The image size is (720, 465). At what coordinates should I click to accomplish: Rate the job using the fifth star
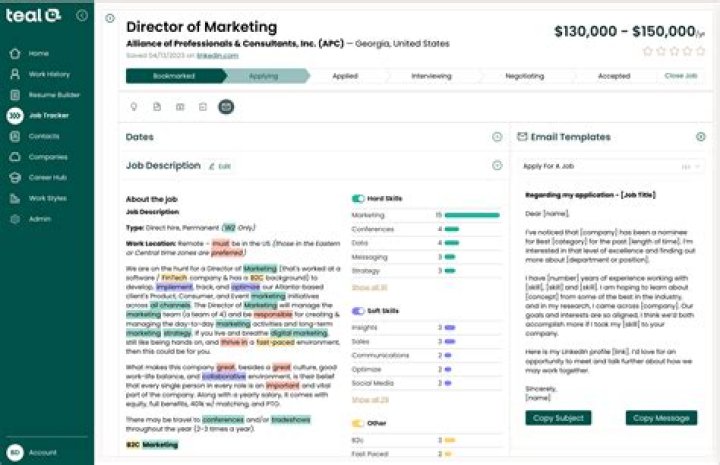click(x=700, y=51)
